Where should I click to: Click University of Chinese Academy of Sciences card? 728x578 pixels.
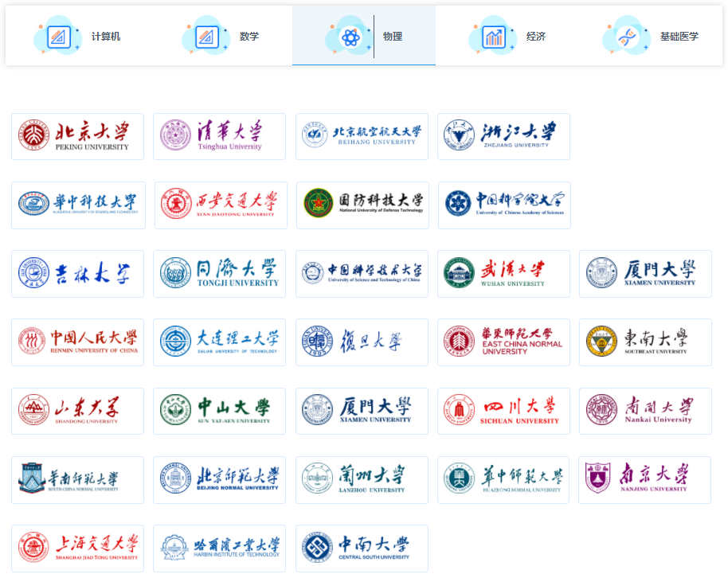(x=504, y=205)
